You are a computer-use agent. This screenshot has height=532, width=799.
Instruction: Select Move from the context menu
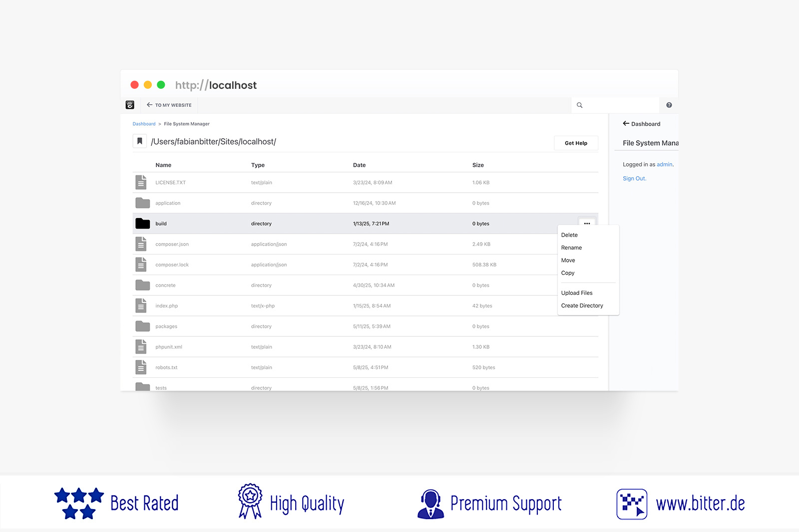(568, 261)
